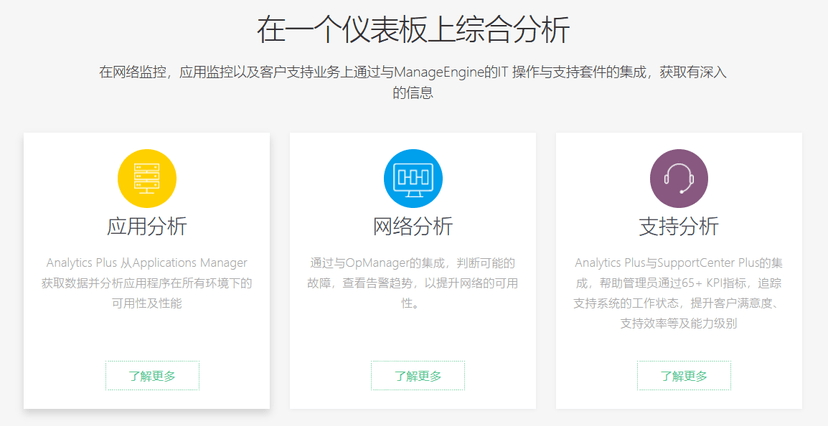Screen dimensions: 828x426
Task: Select 了解更多 beneath 支持分析
Action: point(684,376)
